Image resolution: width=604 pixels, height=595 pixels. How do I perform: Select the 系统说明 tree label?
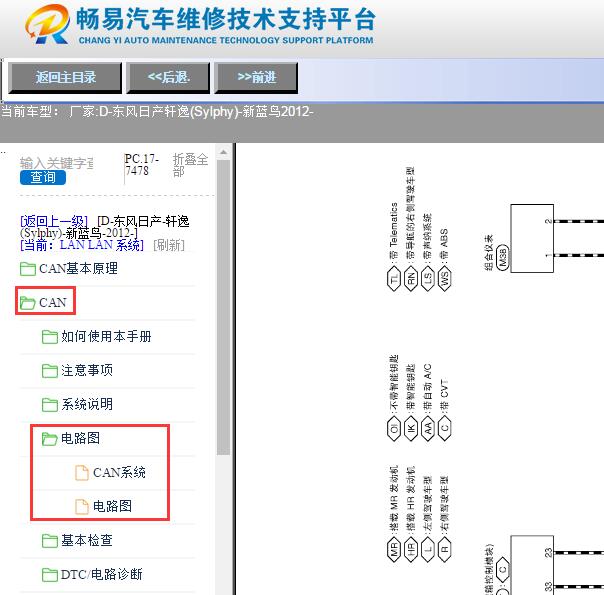click(x=87, y=404)
